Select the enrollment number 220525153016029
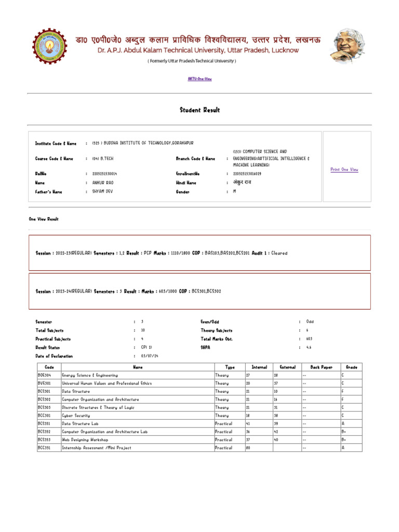The height and width of the screenshot is (532, 399). click(x=247, y=174)
